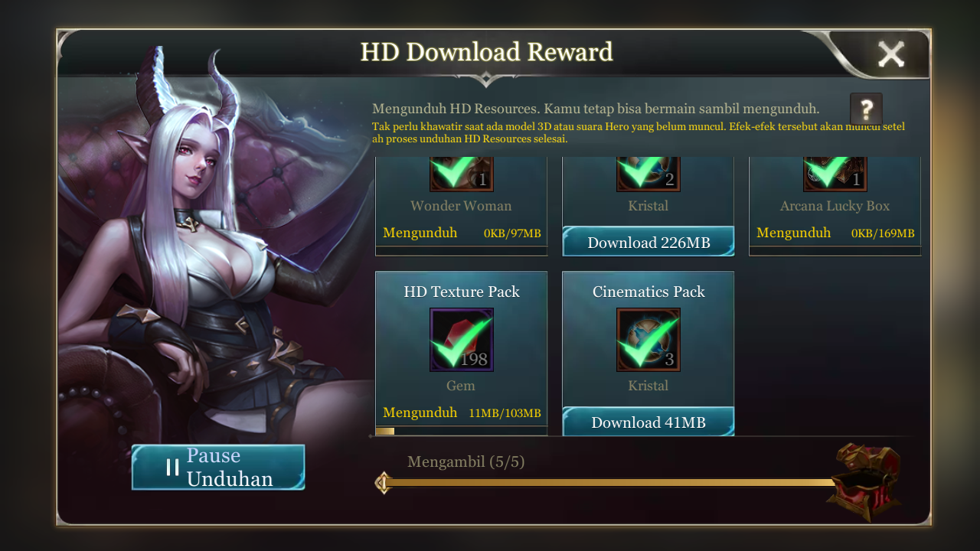This screenshot has width=980, height=551.
Task: Select the Cinematics Pack card title
Action: (x=648, y=292)
